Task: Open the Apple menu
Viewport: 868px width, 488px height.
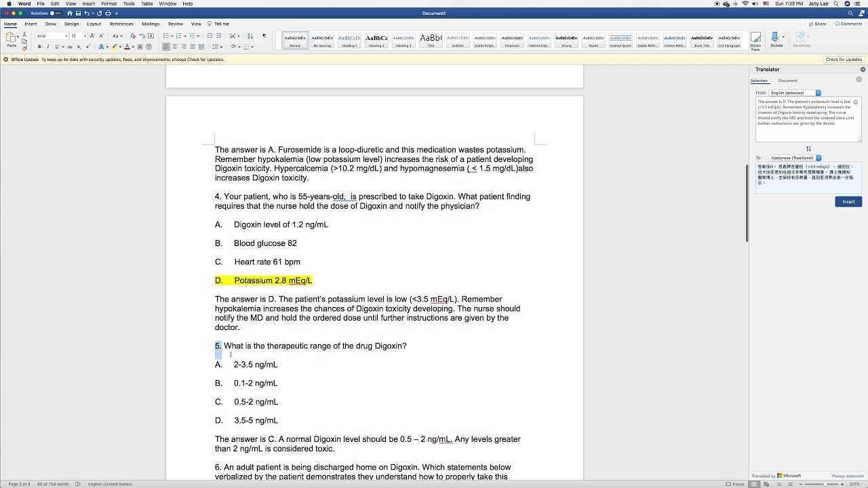Action: [x=9, y=3]
